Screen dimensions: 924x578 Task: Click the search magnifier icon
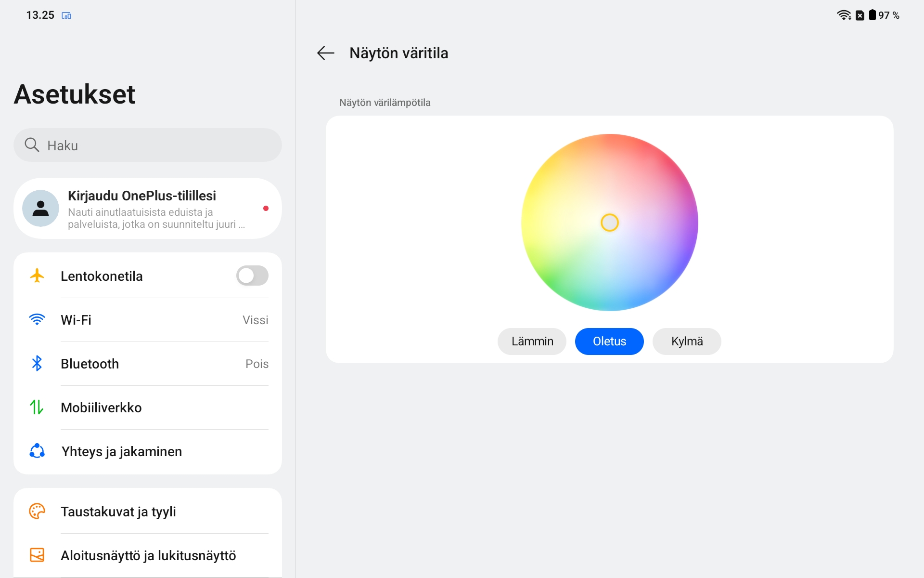coord(32,144)
